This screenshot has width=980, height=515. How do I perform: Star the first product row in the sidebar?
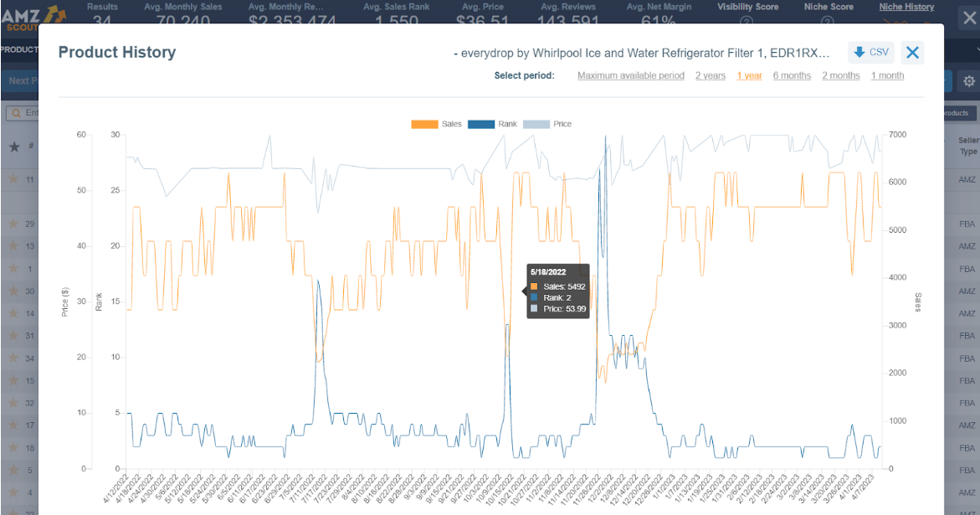(12, 178)
